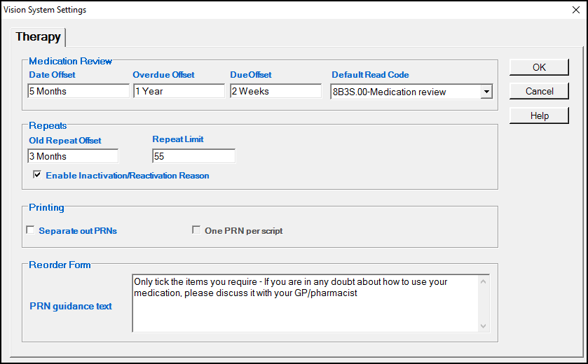This screenshot has width=588, height=364.
Task: Switch to the Therapy tab
Action: tap(39, 37)
